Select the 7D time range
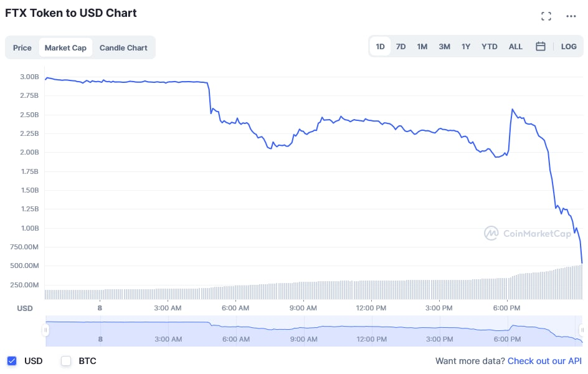 (x=401, y=46)
